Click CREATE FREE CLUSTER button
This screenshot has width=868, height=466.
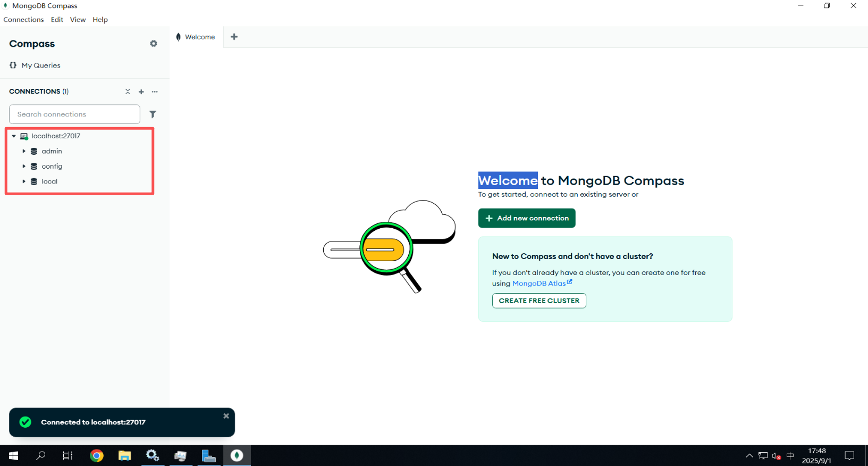(539, 301)
